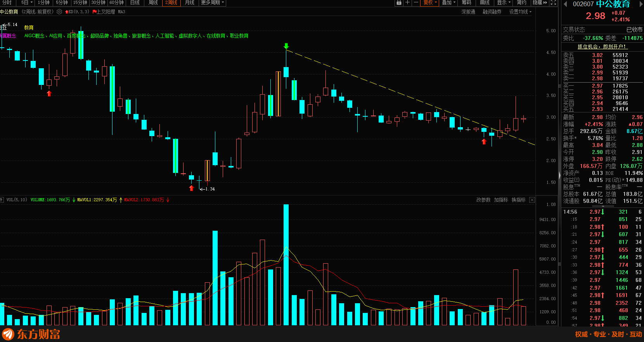Zoom in chart with plus icon
This screenshot has width=644, height=342.
[x=407, y=2]
